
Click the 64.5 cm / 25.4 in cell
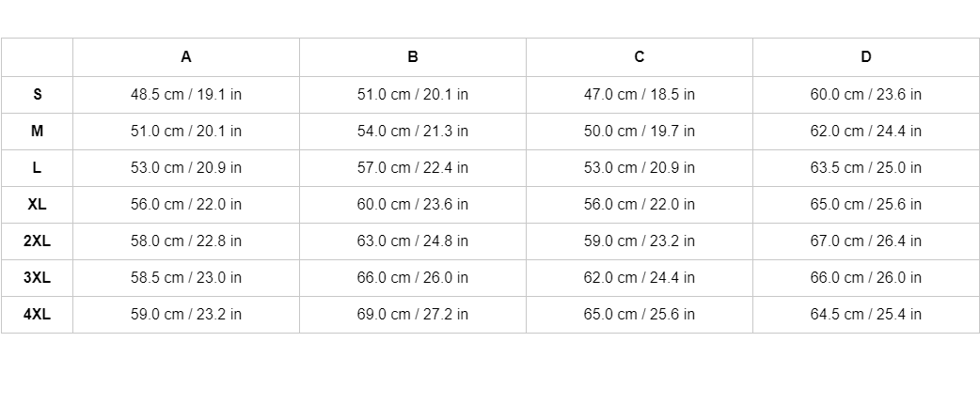[x=866, y=314]
